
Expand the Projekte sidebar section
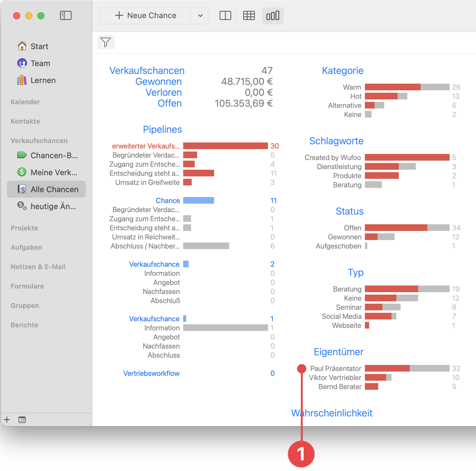24,228
